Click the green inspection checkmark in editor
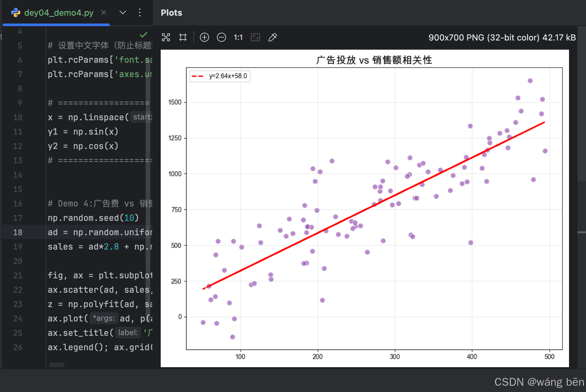 (144, 34)
